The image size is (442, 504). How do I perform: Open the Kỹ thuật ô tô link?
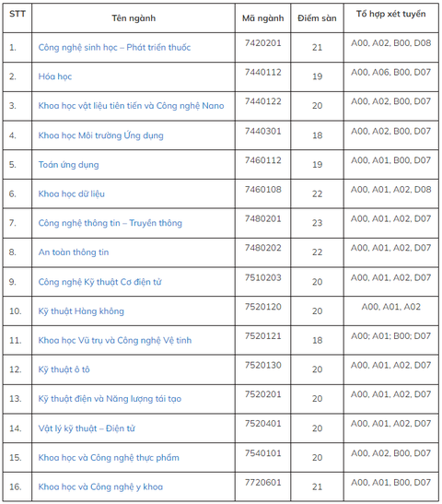click(x=64, y=369)
